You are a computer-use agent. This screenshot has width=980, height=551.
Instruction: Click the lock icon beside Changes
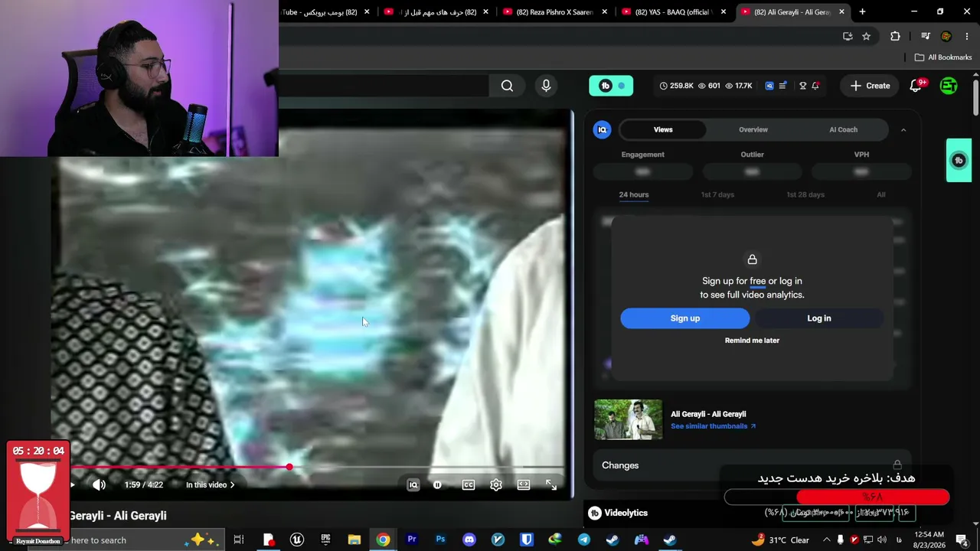tap(897, 465)
